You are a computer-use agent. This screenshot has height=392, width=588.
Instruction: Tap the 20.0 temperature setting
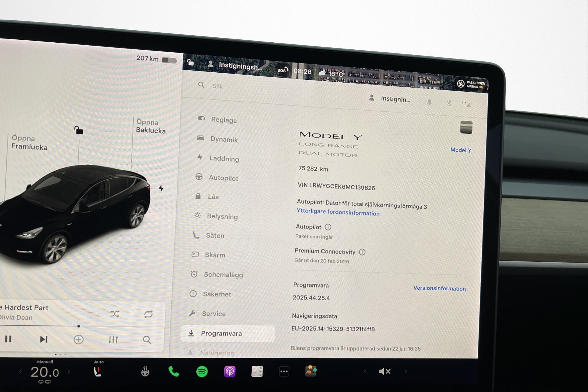(45, 372)
